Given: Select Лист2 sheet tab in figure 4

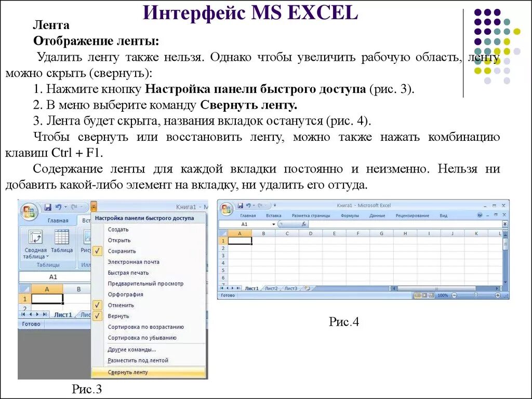Looking at the screenshot, I should [x=271, y=288].
